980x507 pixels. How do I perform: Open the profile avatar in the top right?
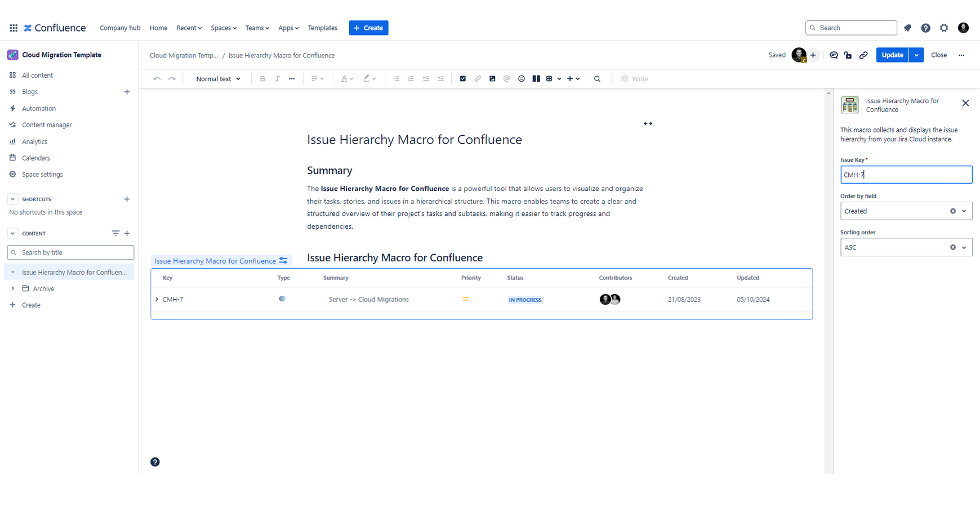(x=963, y=28)
